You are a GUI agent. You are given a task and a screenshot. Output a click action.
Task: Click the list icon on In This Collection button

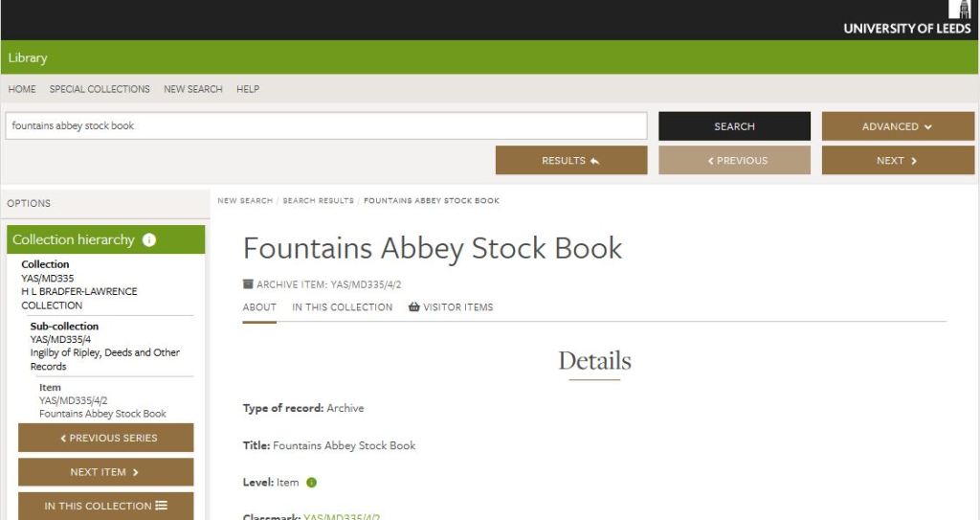161,506
